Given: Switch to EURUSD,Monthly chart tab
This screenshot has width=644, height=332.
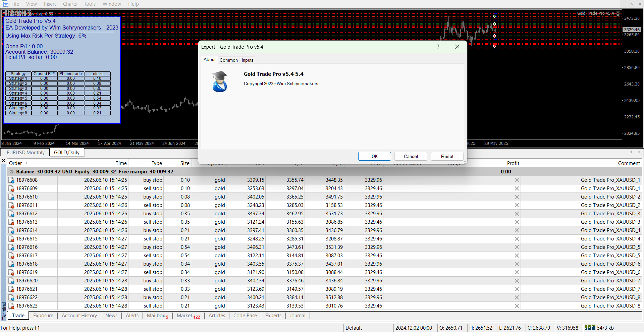Looking at the screenshot, I should (x=25, y=153).
